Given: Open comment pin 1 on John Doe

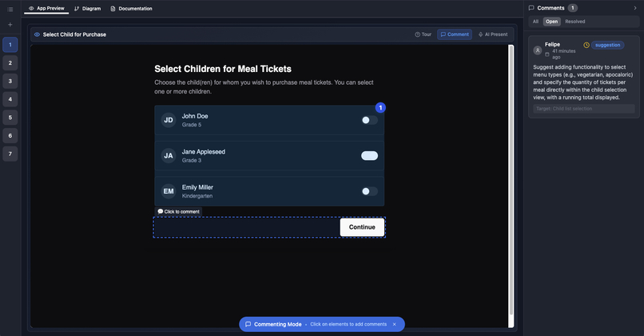Looking at the screenshot, I should click(380, 108).
